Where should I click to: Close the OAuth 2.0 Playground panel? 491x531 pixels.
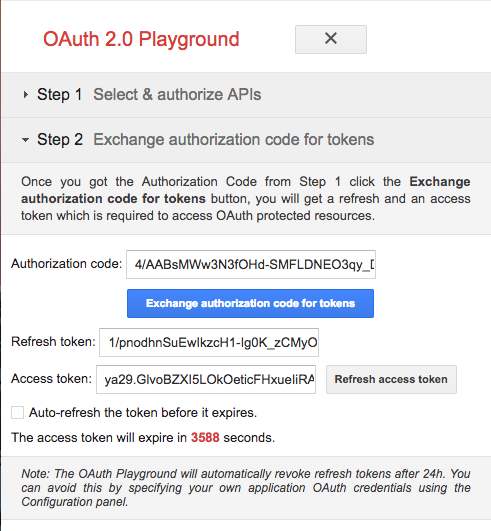tap(330, 39)
